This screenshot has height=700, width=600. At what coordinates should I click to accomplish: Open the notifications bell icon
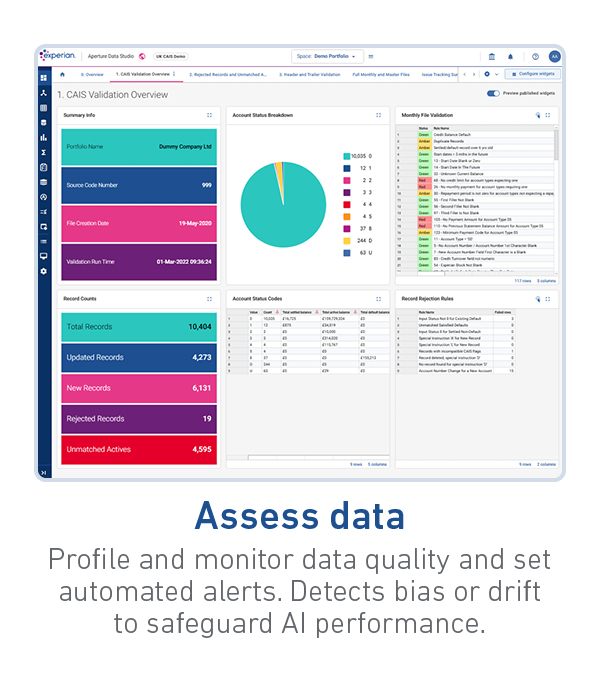pyautogui.click(x=511, y=57)
